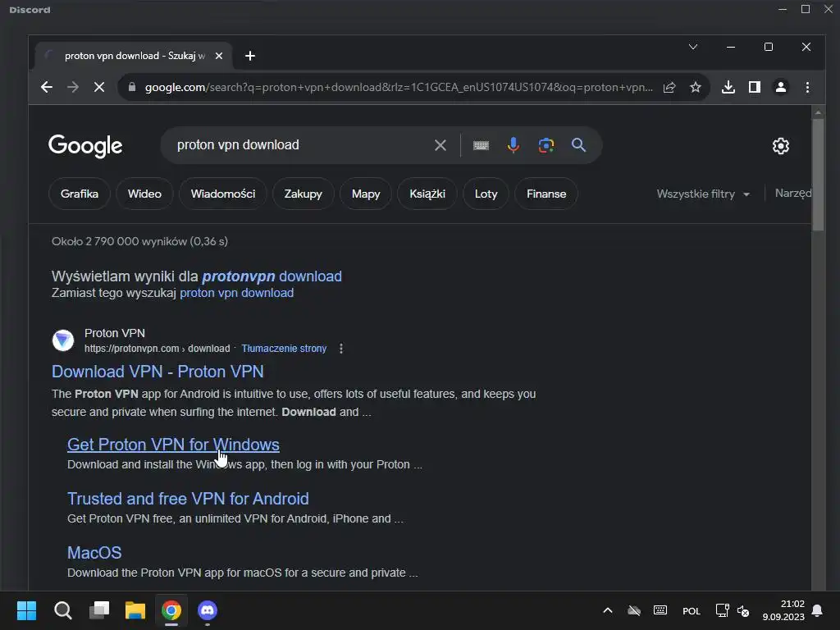Screen dimensions: 840x630
Task: Switch to the Zakupy filter
Action: (x=304, y=194)
